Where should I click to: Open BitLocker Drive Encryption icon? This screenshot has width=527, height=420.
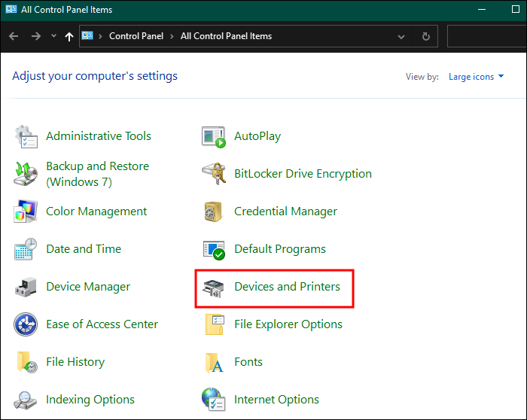pos(215,174)
